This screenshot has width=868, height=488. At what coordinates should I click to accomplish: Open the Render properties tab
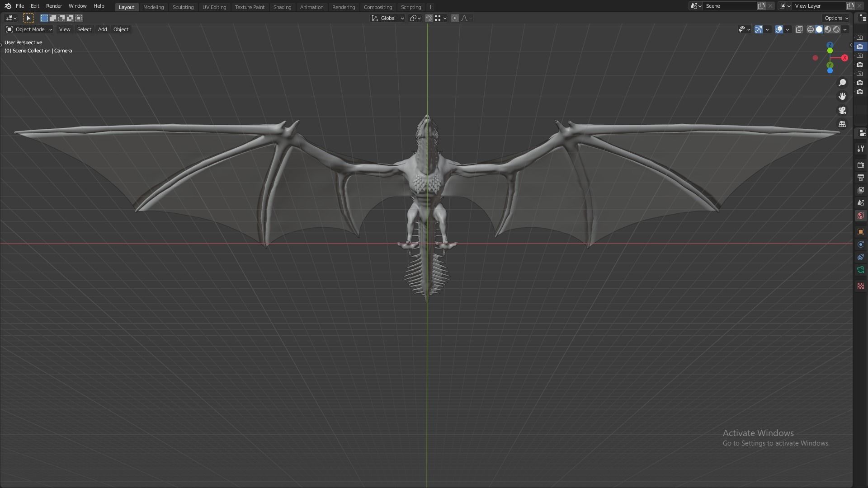(x=861, y=165)
